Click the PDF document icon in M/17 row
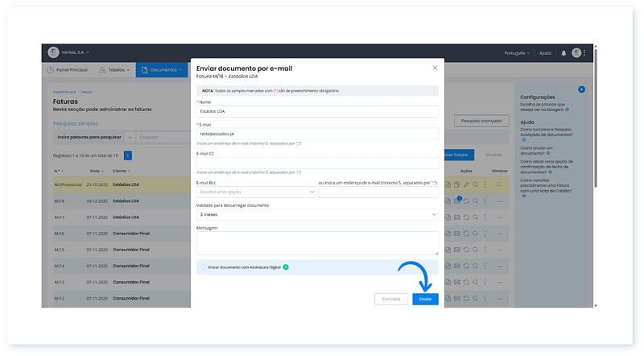Screen dimensions: 644x356 point(448,217)
